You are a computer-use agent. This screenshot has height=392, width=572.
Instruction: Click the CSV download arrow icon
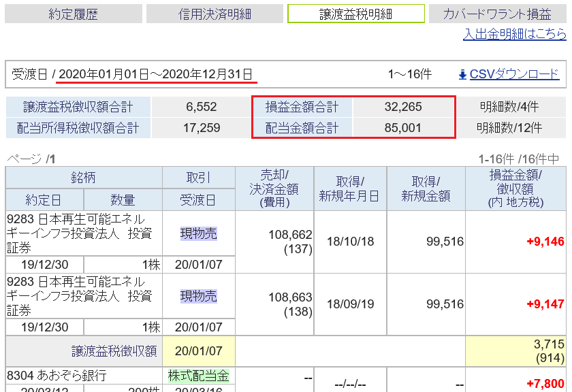point(462,75)
